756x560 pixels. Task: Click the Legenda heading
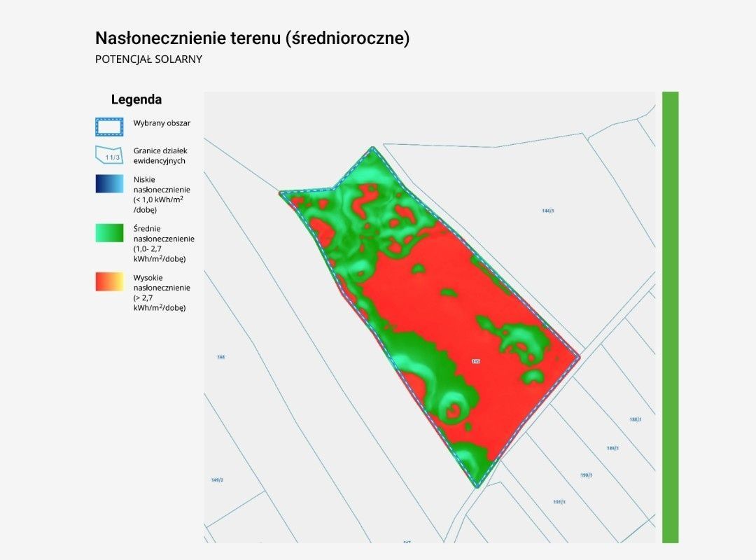point(136,100)
